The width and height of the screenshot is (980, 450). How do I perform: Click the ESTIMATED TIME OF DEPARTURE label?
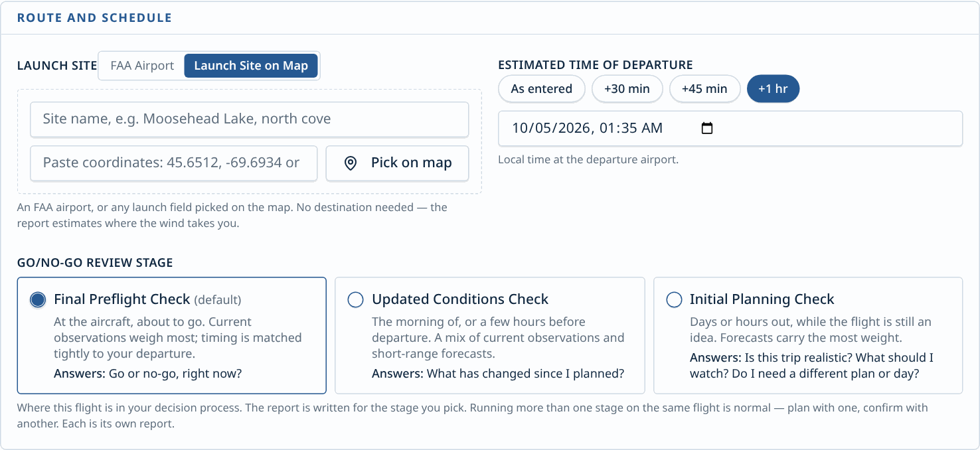[x=596, y=65]
